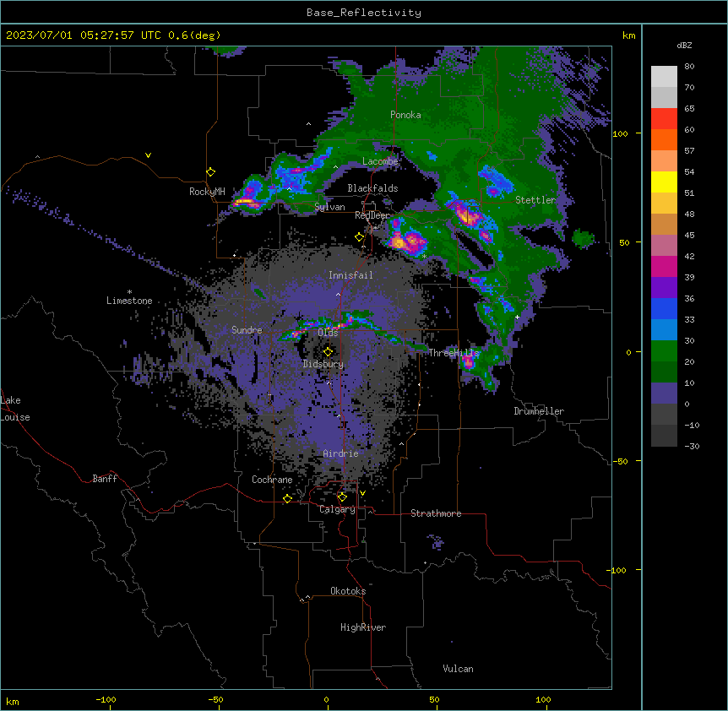728x711 pixels.
Task: Click the Blackfalds city label
Action: [372, 188]
